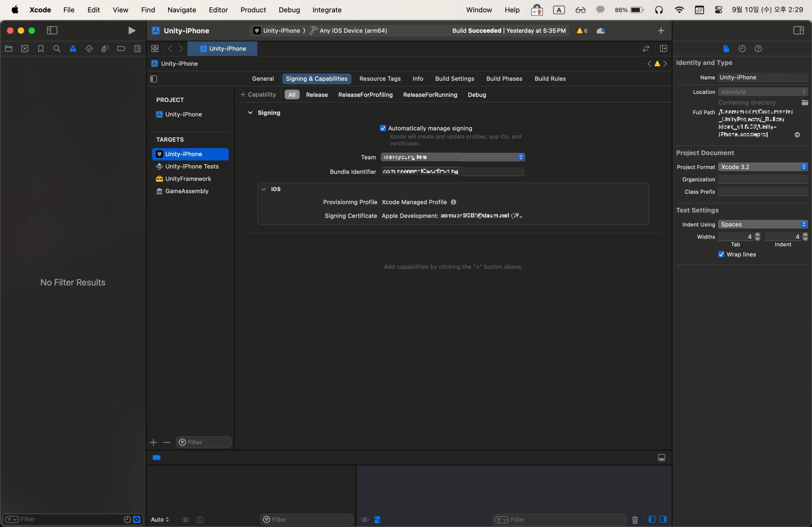Click the + Capability button
The width and height of the screenshot is (812, 527).
tap(258, 94)
